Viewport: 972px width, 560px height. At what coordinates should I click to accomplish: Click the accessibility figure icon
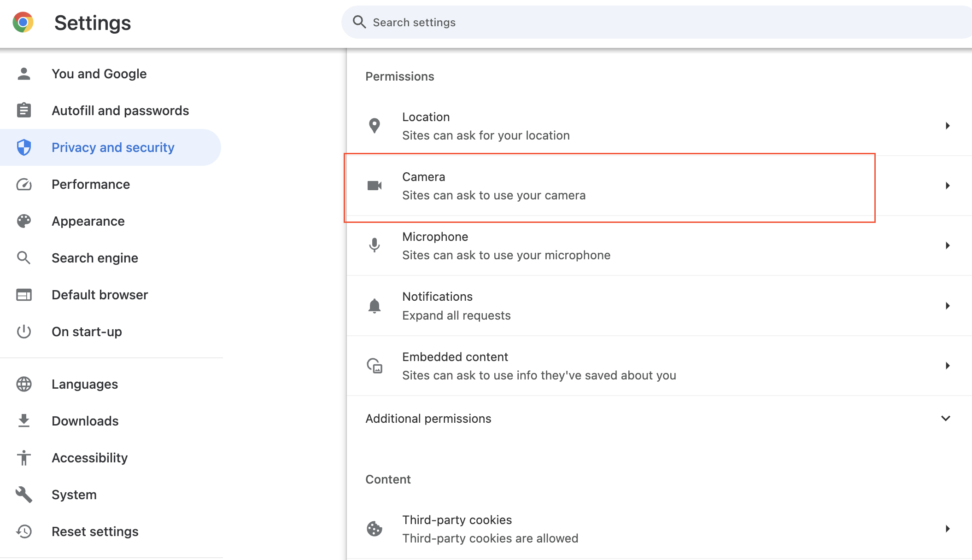(x=24, y=458)
